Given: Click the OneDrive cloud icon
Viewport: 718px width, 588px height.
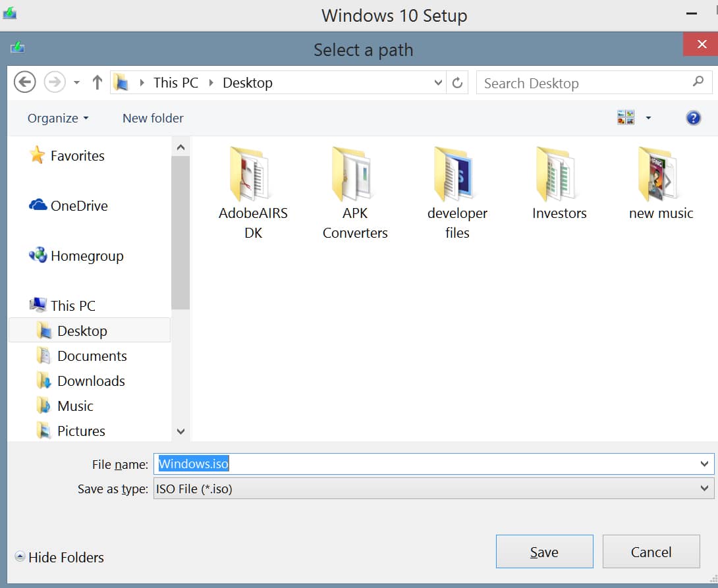Looking at the screenshot, I should tap(38, 205).
